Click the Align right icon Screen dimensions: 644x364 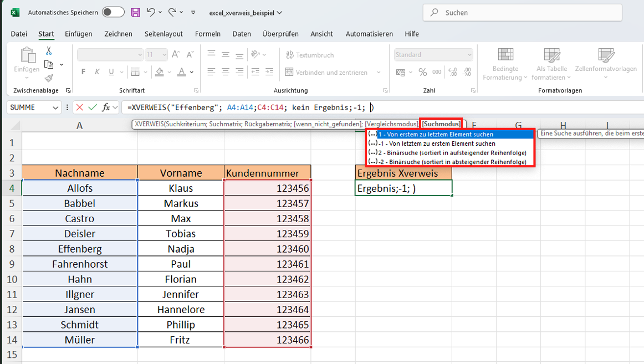[239, 72]
